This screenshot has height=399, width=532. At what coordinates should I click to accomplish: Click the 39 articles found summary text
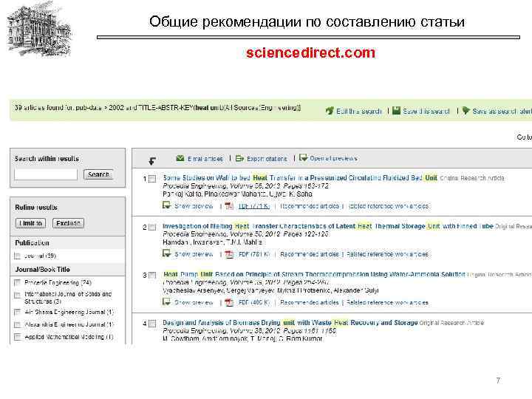157,108
